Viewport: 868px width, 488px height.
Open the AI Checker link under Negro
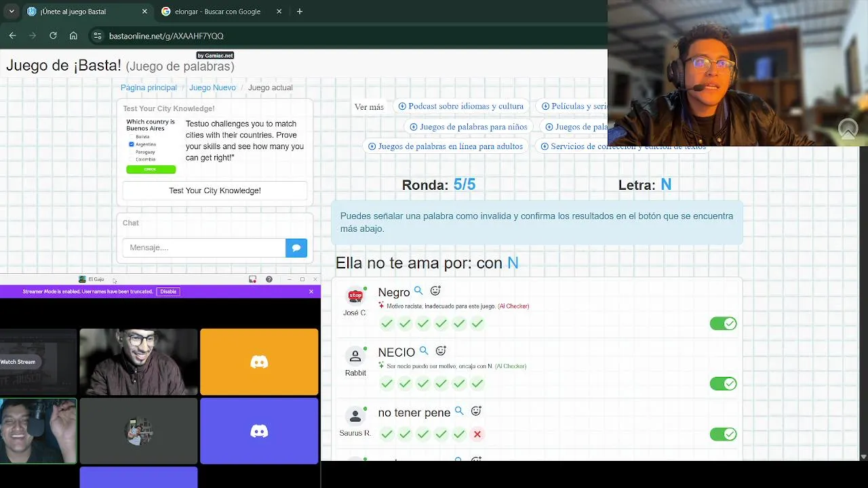[x=513, y=306]
